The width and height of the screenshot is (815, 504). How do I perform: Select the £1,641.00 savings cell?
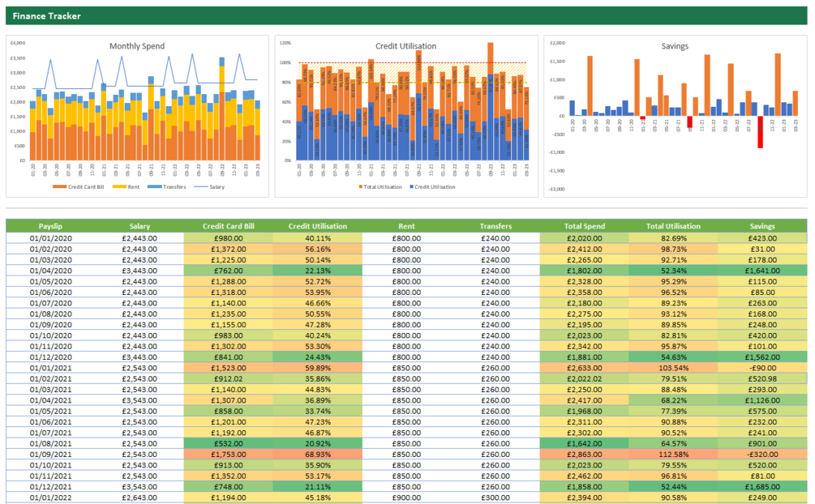click(762, 271)
